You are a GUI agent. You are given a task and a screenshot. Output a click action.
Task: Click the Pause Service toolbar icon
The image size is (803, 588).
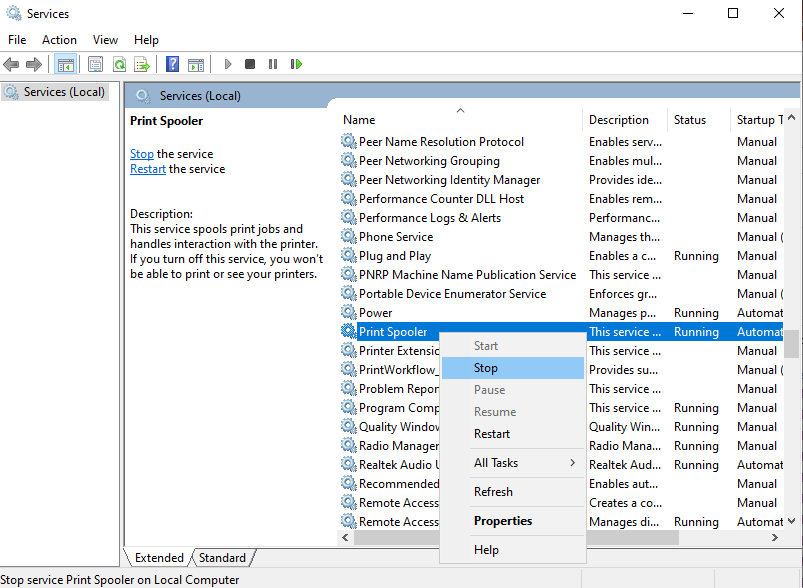[x=273, y=64]
